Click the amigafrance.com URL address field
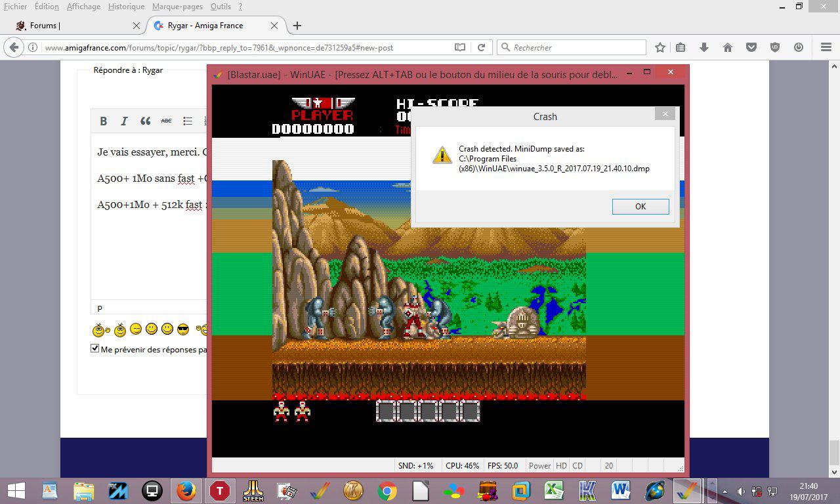 coord(246,47)
